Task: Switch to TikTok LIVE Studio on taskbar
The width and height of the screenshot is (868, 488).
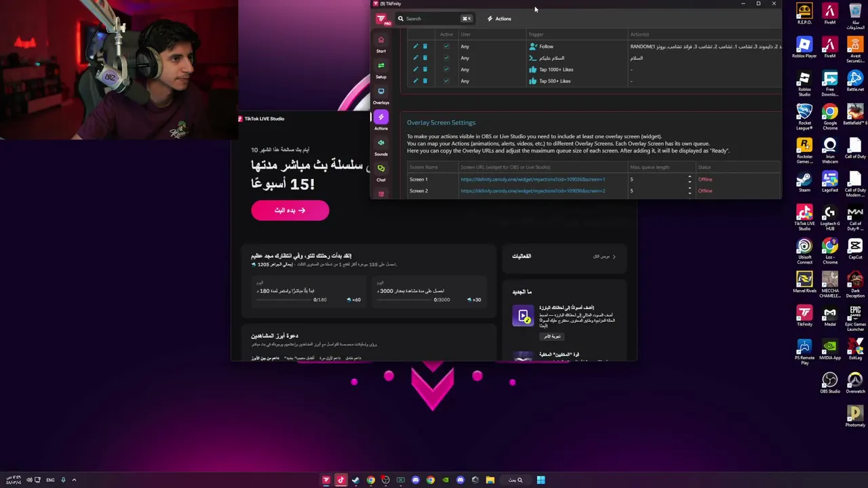Action: (x=340, y=480)
